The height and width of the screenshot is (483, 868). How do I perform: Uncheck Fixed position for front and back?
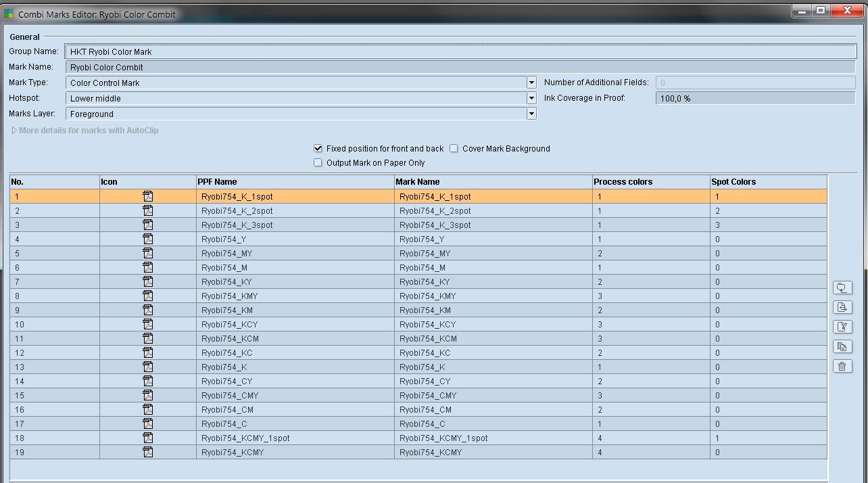[x=318, y=148]
